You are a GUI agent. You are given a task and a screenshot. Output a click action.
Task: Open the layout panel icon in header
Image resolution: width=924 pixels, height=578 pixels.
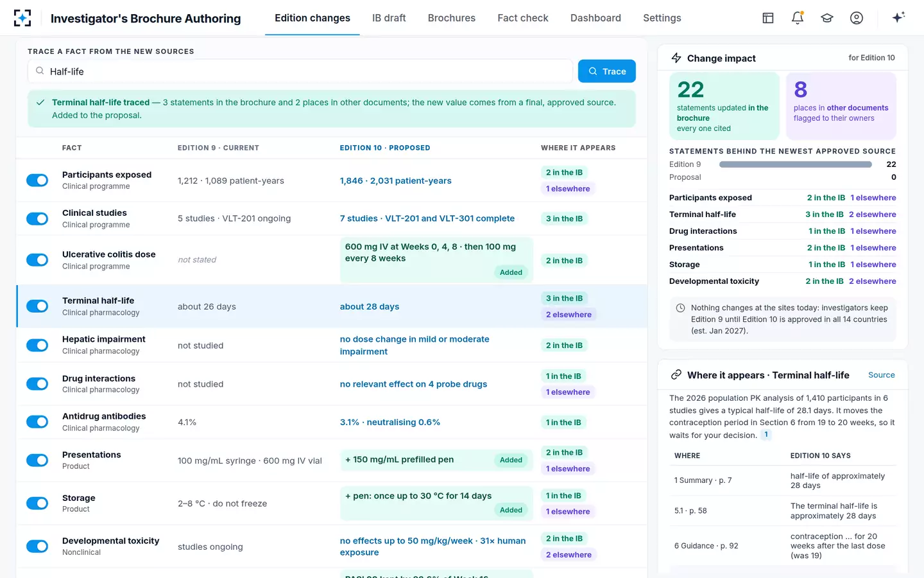point(768,18)
